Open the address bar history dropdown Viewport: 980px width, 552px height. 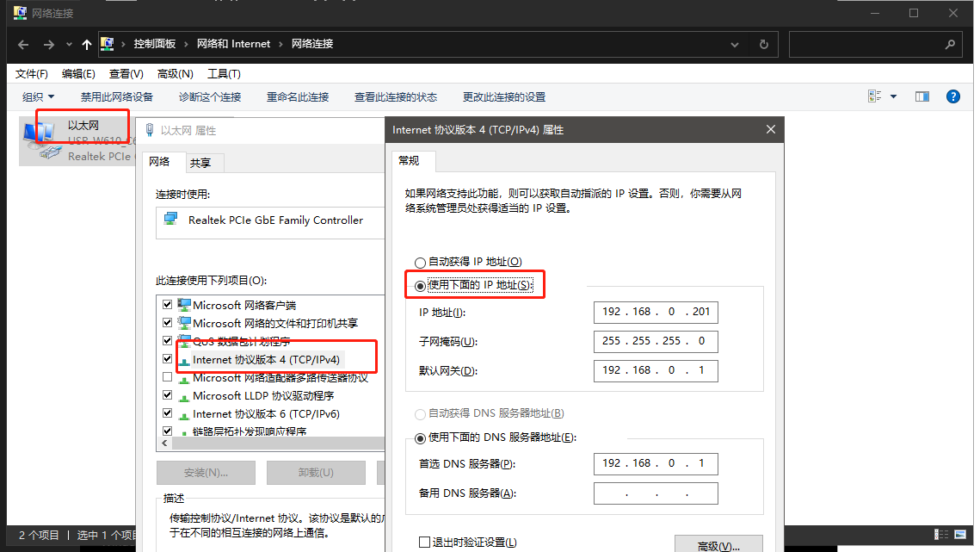coord(734,44)
